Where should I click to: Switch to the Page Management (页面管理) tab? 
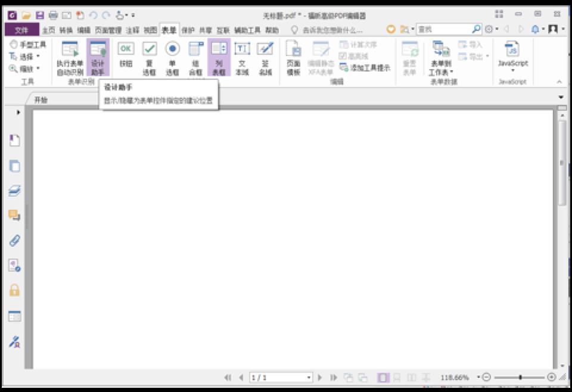(108, 30)
